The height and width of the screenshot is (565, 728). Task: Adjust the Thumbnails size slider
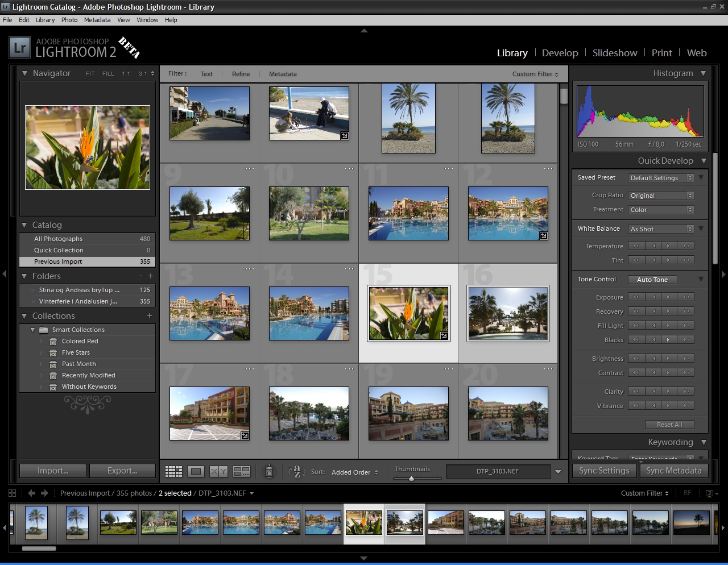(x=411, y=479)
